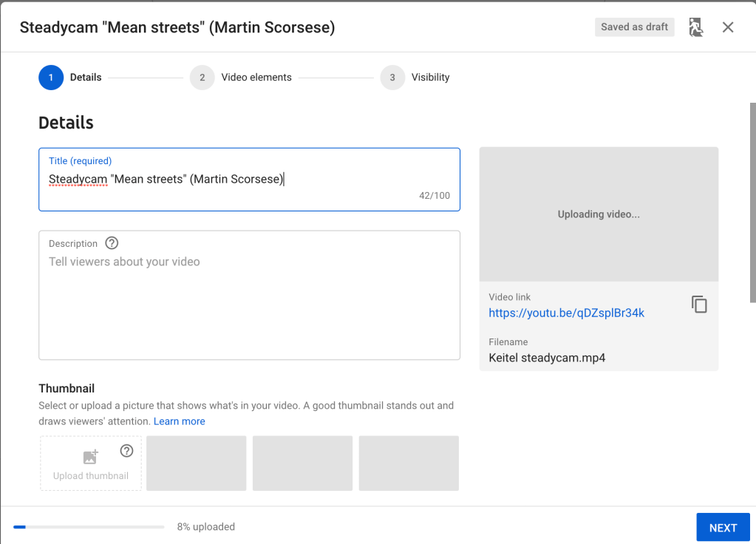Open help icon in Upload thumbnail box

coord(126,451)
